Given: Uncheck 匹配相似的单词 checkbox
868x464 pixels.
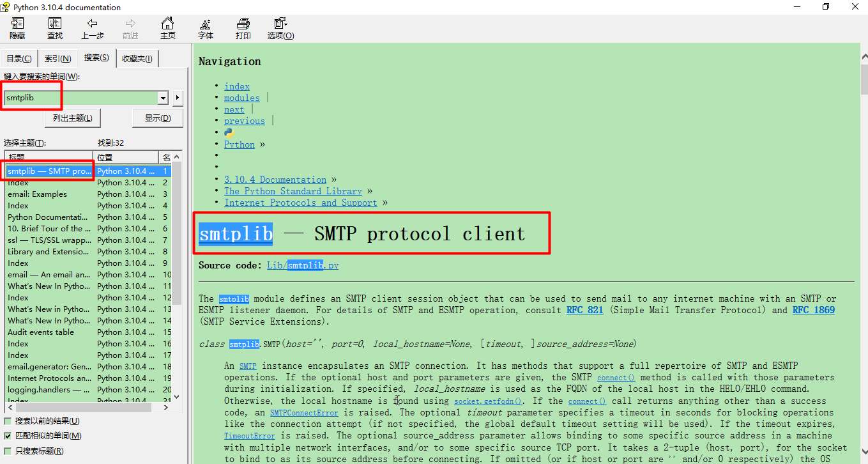Looking at the screenshot, I should pos(8,436).
